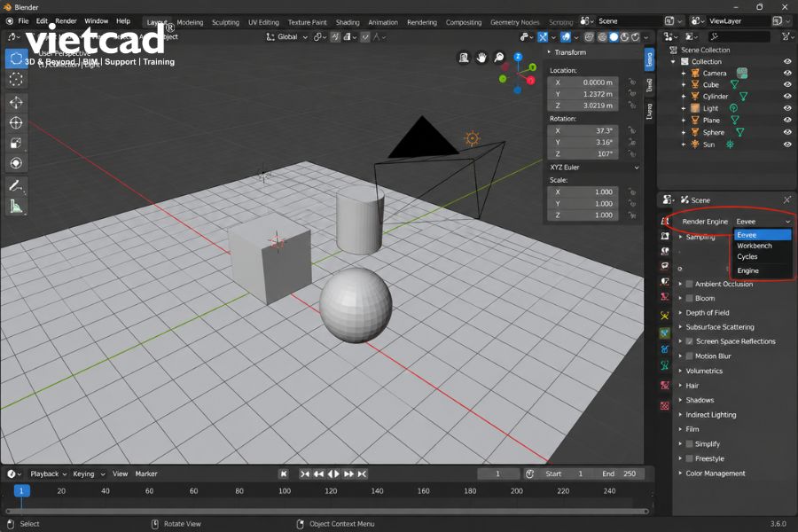This screenshot has height=532, width=798.
Task: Choose Workbench from render engine list
Action: (763, 246)
